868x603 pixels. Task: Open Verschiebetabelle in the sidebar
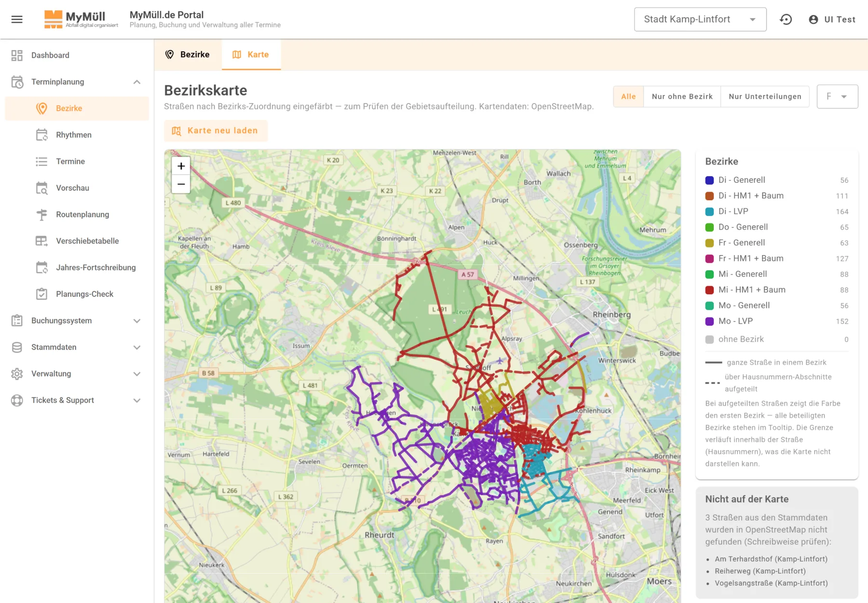click(x=77, y=241)
